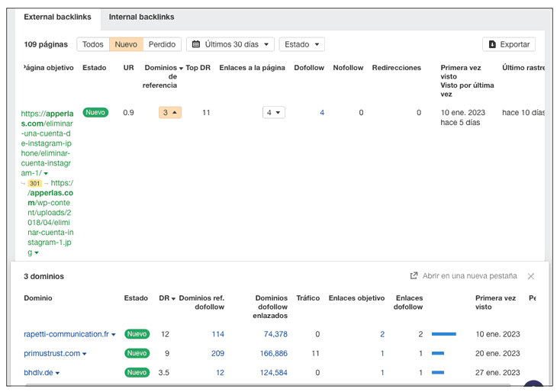Click the open in new tab icon
Viewport: 557px width, 392px height.
[x=414, y=276]
